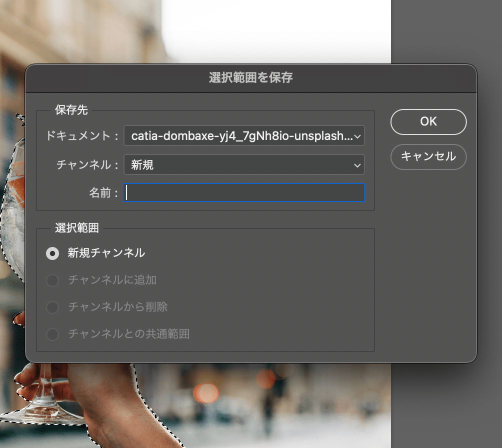Open the ドキュメント dropdown
The width and height of the screenshot is (502, 448).
tap(244, 136)
